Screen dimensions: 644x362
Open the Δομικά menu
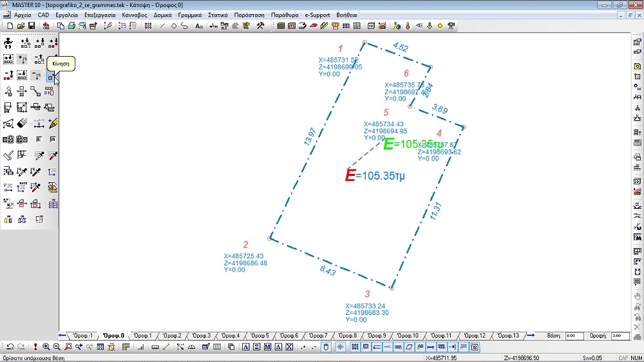pyautogui.click(x=163, y=15)
